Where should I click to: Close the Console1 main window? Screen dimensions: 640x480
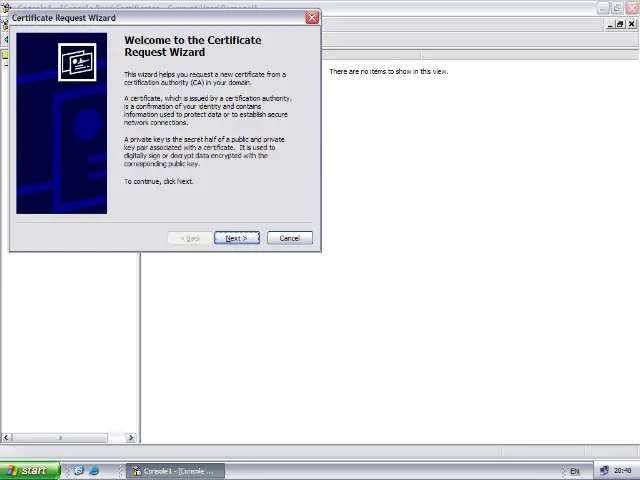tap(632, 8)
